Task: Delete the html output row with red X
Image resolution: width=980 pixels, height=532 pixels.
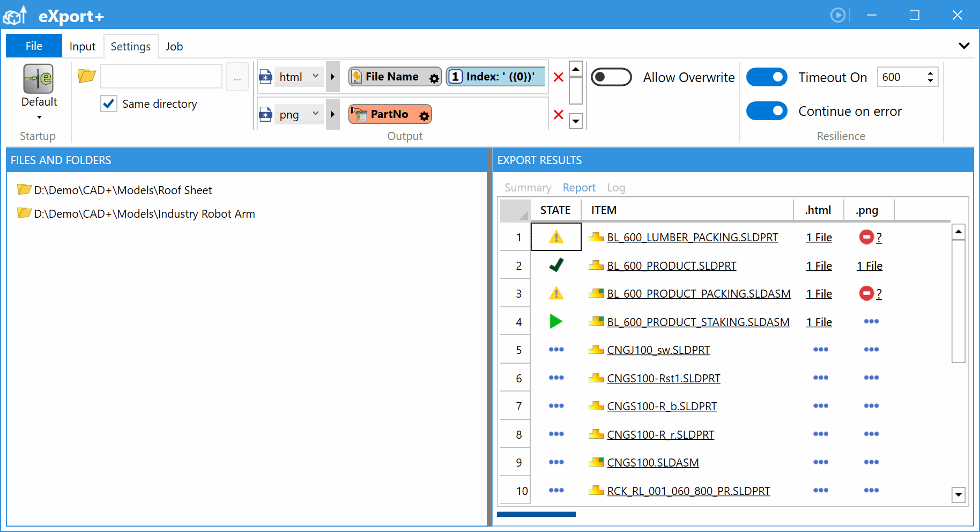Action: click(x=558, y=77)
